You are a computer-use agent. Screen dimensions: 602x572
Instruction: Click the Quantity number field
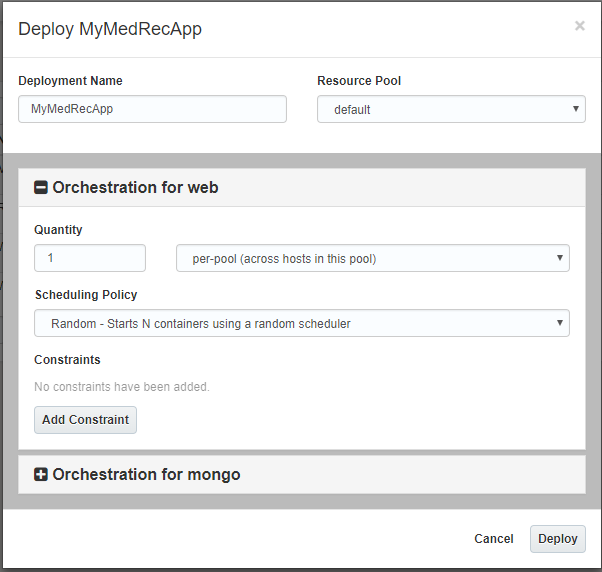(x=90, y=258)
